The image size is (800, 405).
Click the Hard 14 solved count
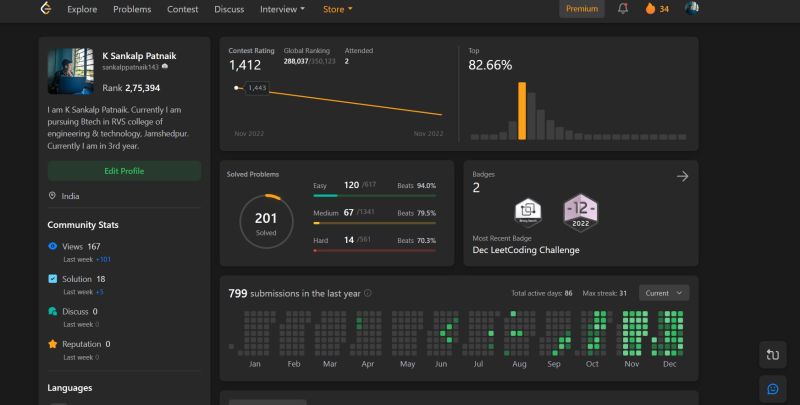pyautogui.click(x=349, y=240)
